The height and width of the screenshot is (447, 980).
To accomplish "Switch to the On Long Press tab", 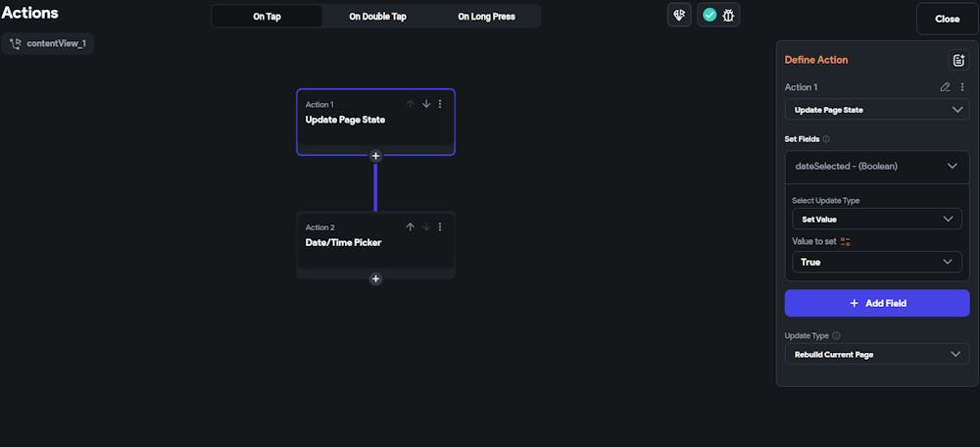I will coord(486,17).
